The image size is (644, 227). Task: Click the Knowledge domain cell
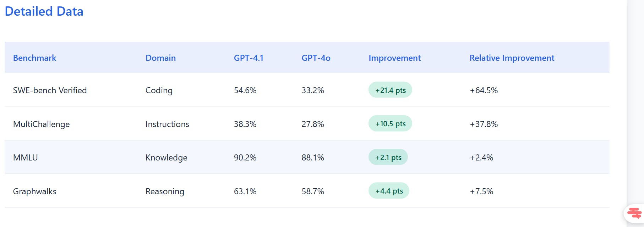[x=166, y=158]
